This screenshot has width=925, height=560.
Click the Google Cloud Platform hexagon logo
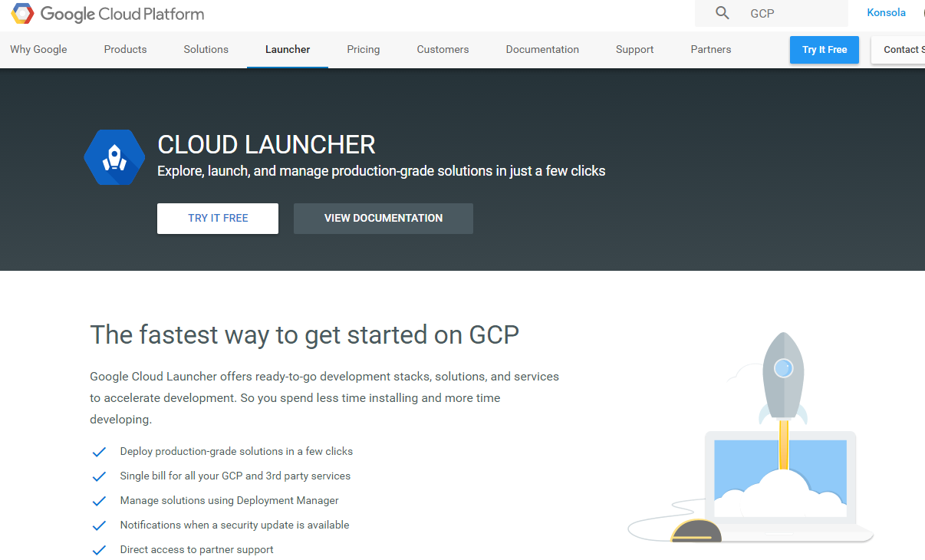[x=22, y=14]
